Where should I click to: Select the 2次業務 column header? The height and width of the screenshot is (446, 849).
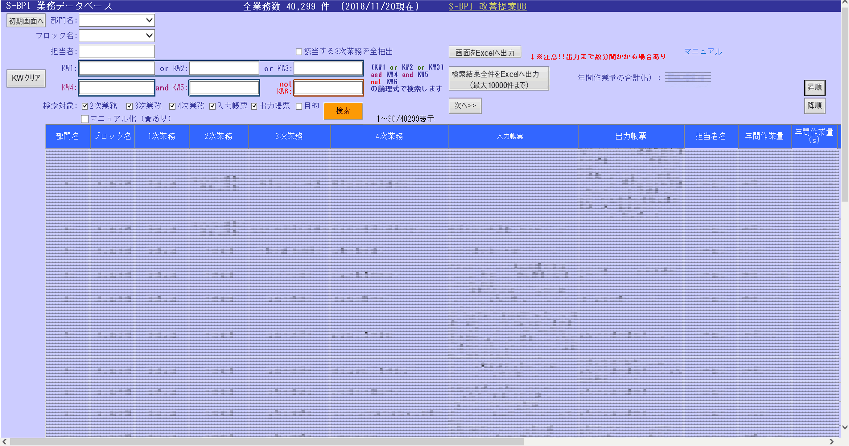(x=219, y=136)
